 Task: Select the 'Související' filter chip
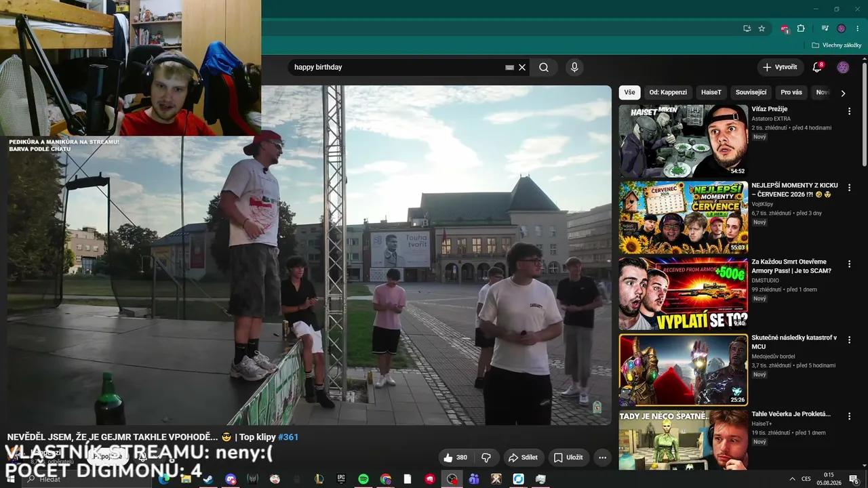pos(751,92)
